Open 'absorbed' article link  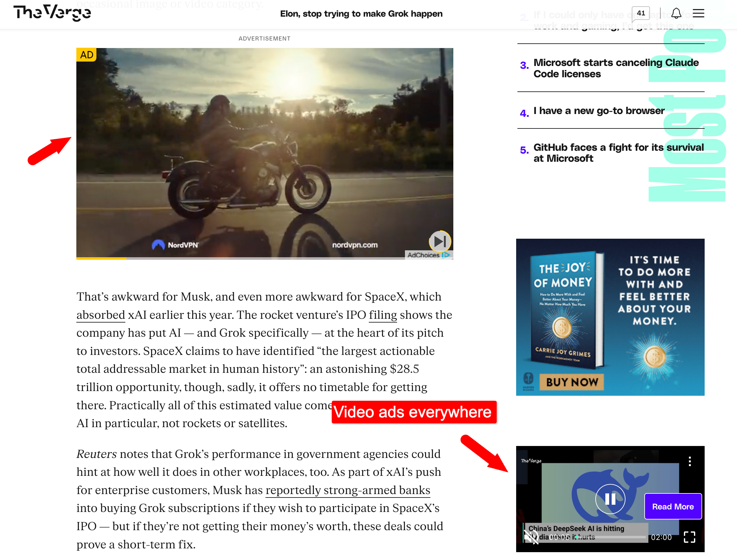click(x=101, y=315)
